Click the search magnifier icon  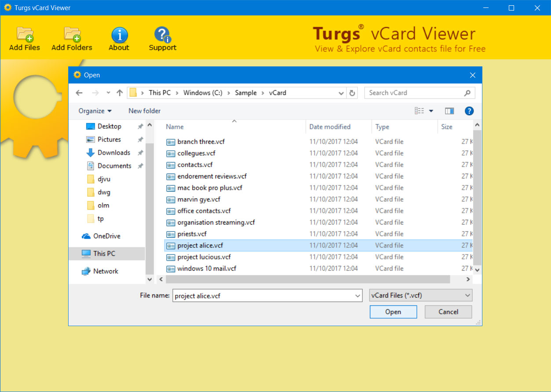[x=467, y=93]
